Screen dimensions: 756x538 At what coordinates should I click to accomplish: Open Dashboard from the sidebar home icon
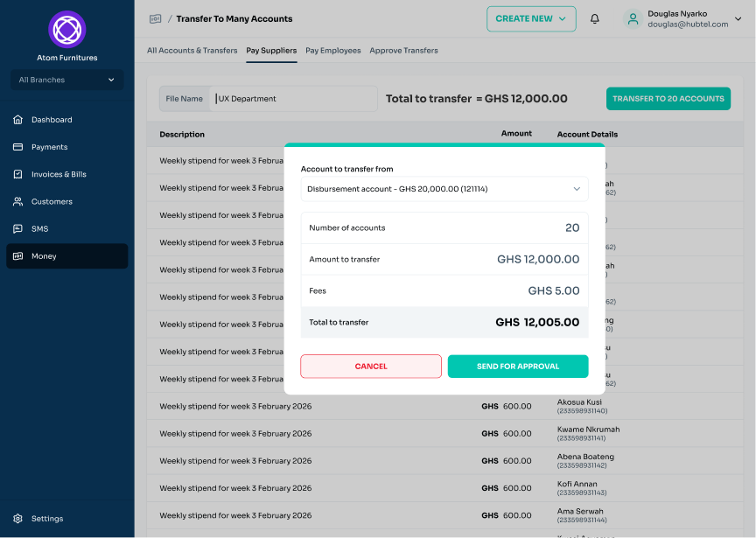[x=17, y=120]
